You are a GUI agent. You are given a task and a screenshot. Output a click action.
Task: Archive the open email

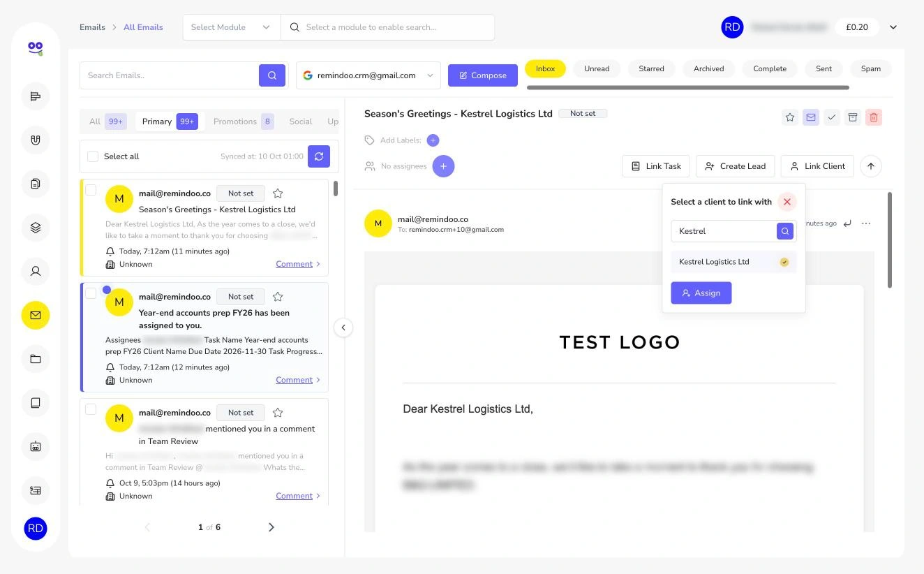click(853, 117)
